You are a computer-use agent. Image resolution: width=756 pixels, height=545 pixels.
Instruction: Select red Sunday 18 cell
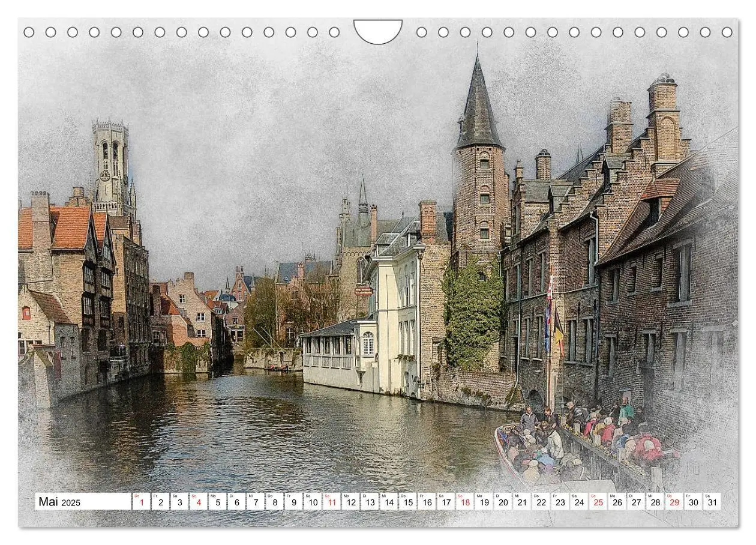pos(465,502)
